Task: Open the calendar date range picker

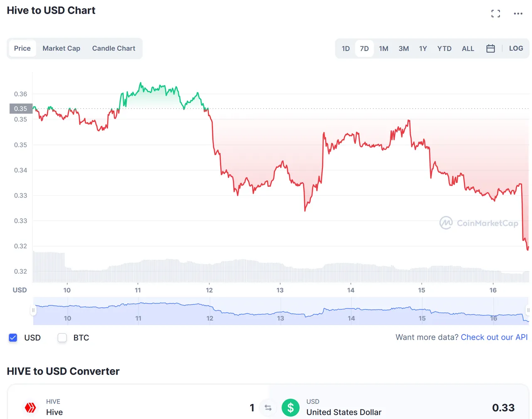Action: [x=490, y=49]
